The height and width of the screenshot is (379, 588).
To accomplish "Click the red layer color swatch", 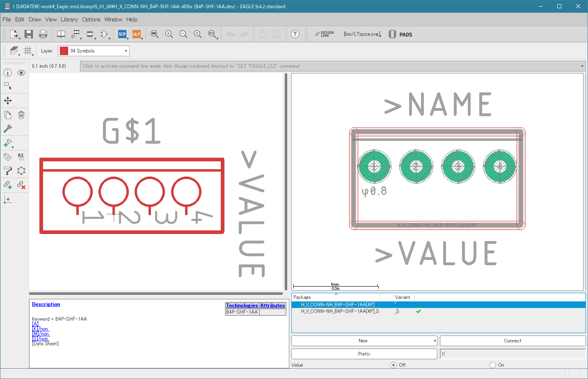I will pyautogui.click(x=64, y=51).
